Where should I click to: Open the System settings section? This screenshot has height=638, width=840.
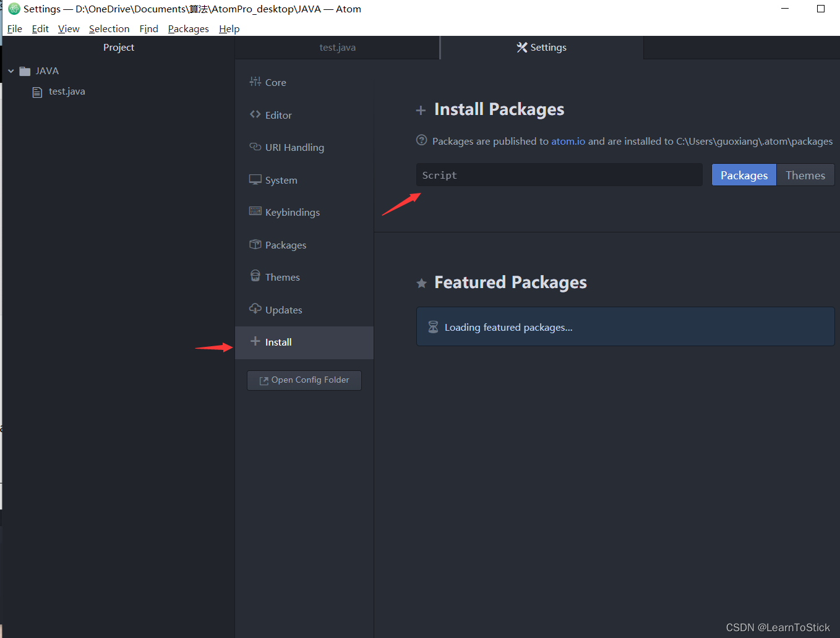(304, 180)
